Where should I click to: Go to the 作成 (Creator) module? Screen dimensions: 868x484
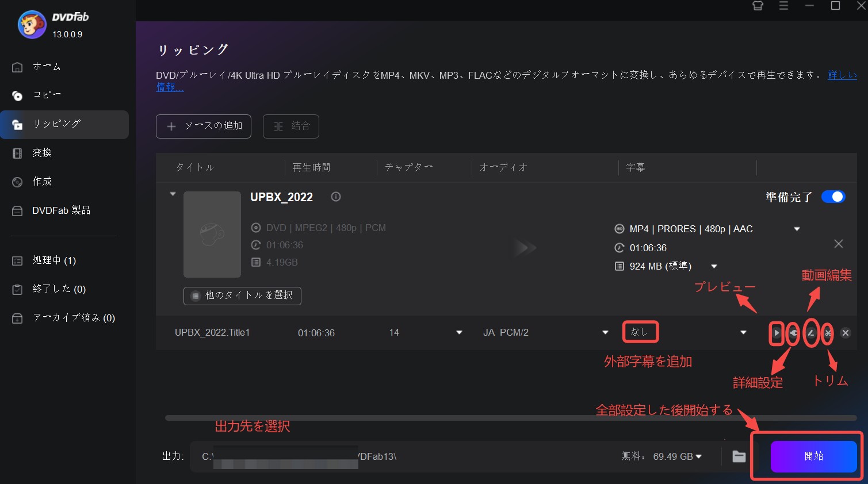42,182
